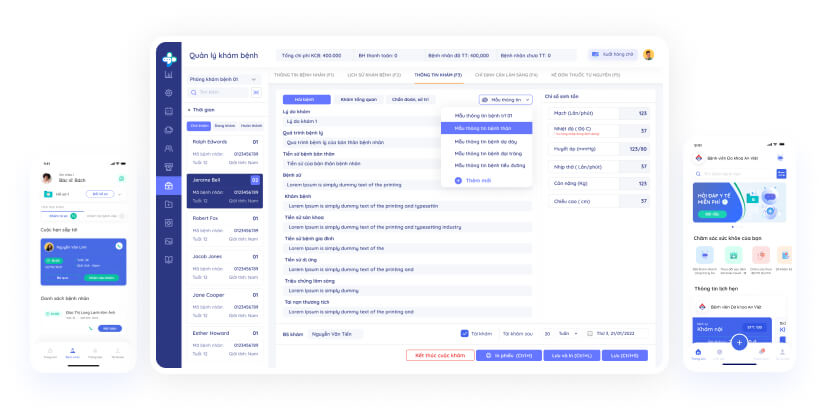Click the app logo in sidebar
The image size is (826, 418).
point(169,59)
